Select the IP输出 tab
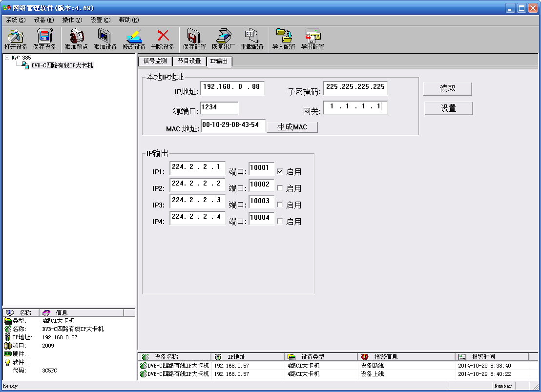The height and width of the screenshot is (392, 541). pyautogui.click(x=219, y=61)
